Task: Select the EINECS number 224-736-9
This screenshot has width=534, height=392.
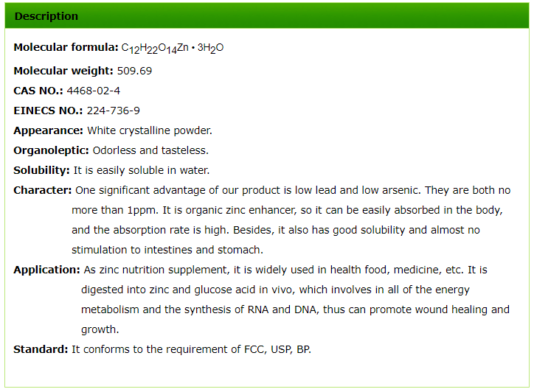Action: 113,111
